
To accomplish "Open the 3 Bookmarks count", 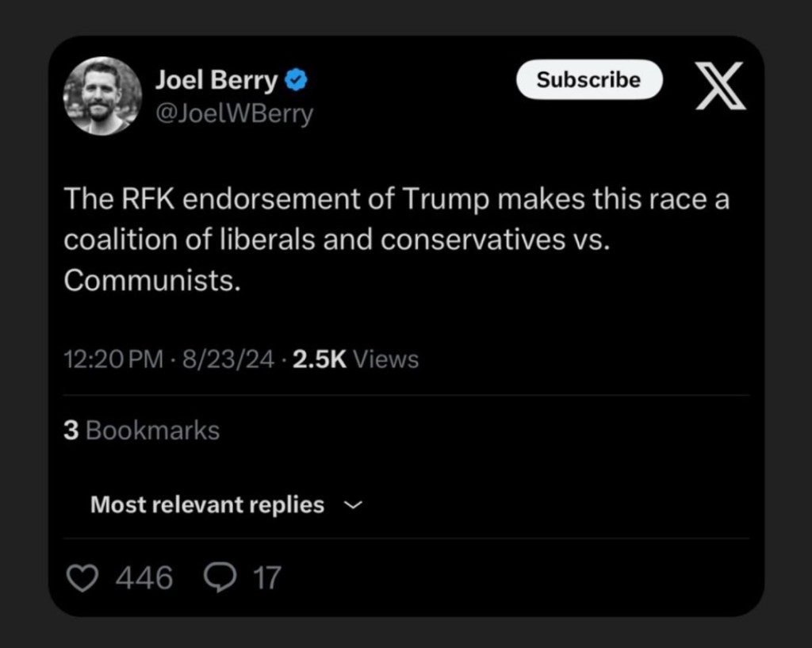I will click(x=141, y=431).
